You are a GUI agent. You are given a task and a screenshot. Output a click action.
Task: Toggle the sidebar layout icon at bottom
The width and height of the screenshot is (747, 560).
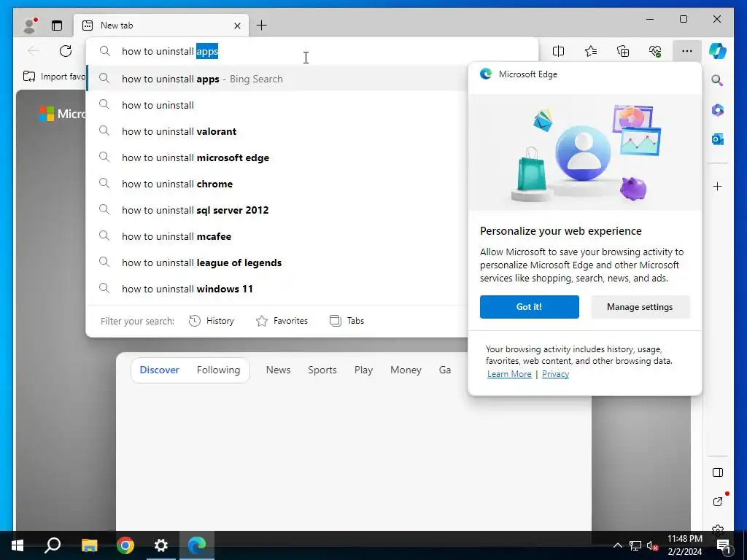pyautogui.click(x=718, y=472)
